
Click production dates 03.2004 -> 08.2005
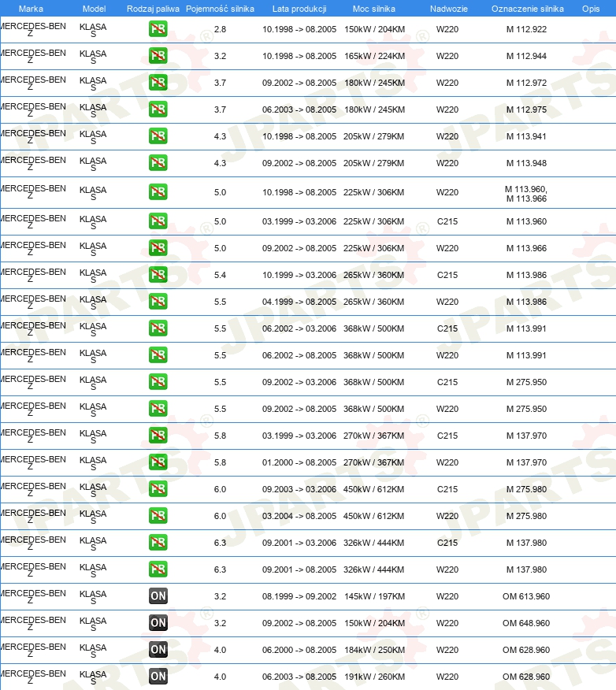(x=299, y=516)
